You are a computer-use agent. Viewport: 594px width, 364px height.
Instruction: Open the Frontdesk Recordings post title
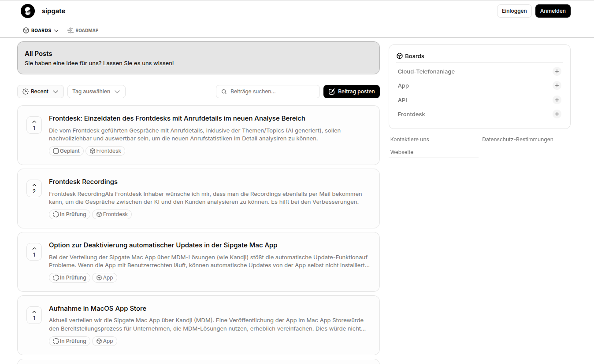[x=83, y=182]
